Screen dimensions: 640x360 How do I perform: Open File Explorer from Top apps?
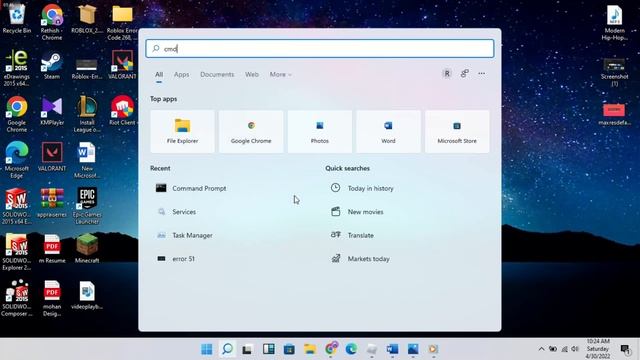tap(182, 131)
